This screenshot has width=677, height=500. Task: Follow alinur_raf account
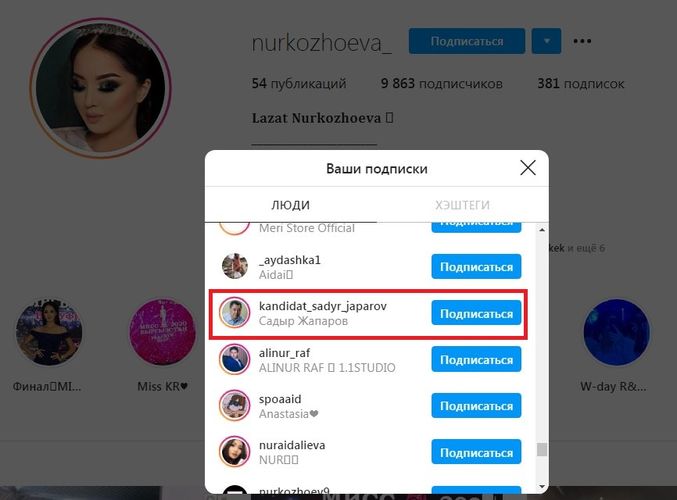(x=476, y=359)
